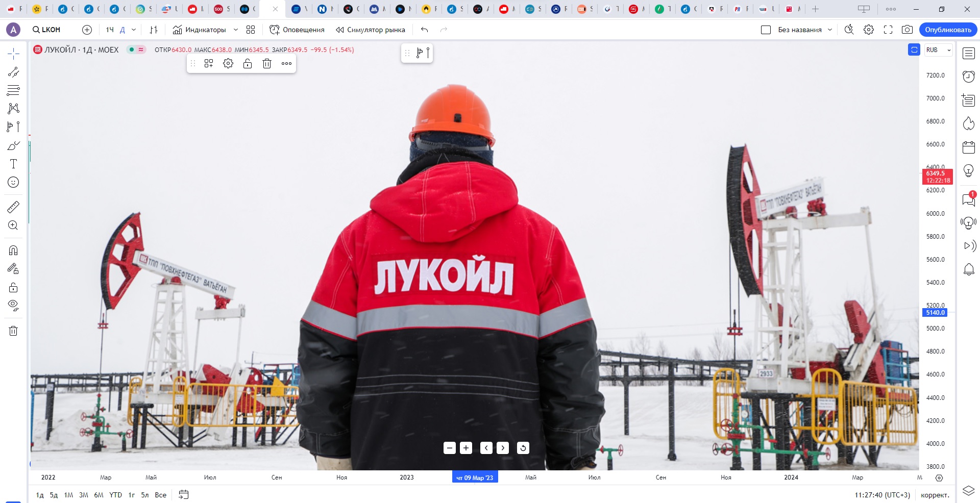The width and height of the screenshot is (980, 503).
Task: Open the Индикаторы indicators dialog
Action: (199, 30)
